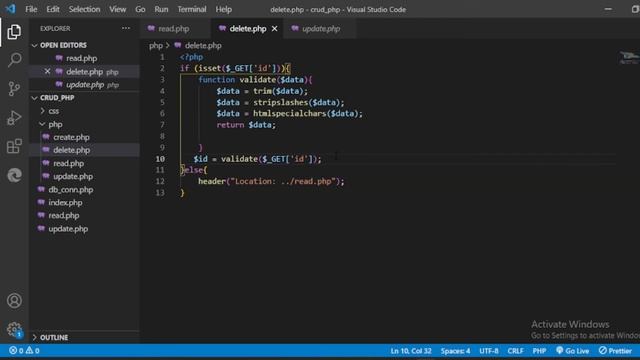Open the Edit menu

pos(53,9)
